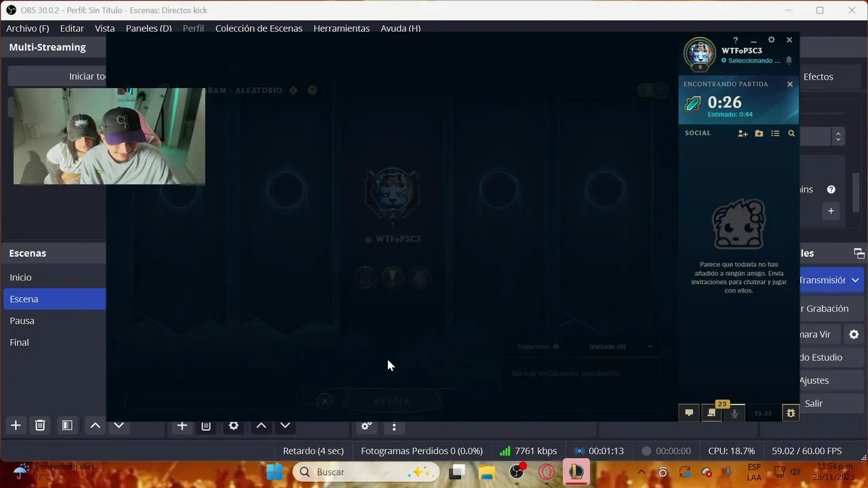Click the 7761 kbps status text
Viewport: 868px width, 488px height.
[536, 451]
